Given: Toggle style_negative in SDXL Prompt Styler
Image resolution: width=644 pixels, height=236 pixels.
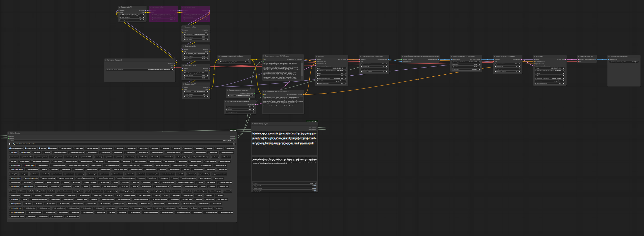Looking at the screenshot, I should tap(285, 191).
